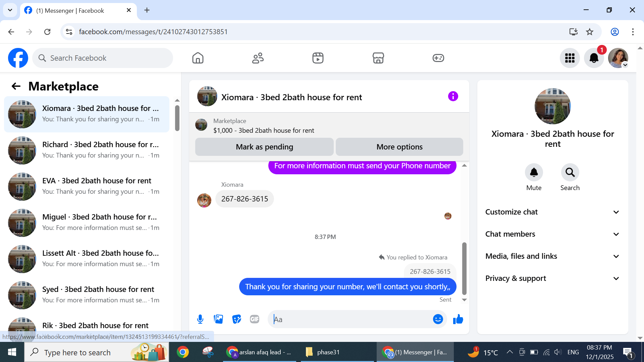Open the $1,000 3bed 2bath listing link
The width and height of the screenshot is (644, 362).
264,130
